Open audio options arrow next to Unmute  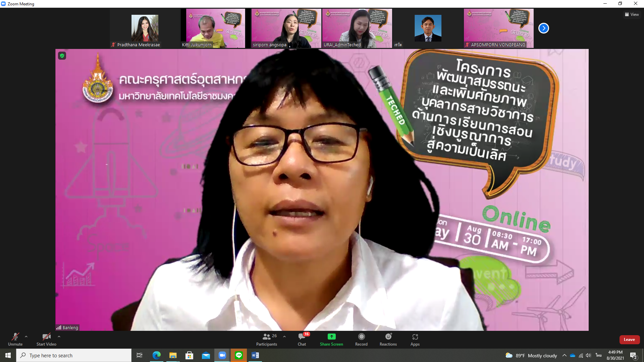26,337
